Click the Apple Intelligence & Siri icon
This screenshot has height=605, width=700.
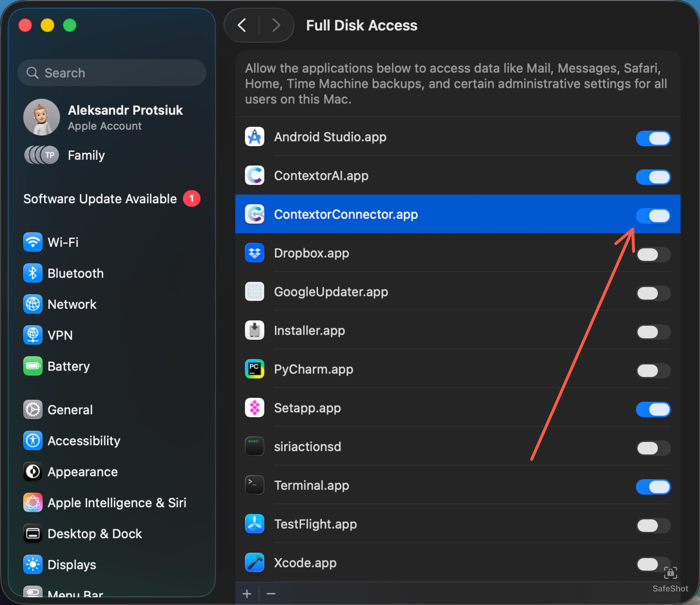click(x=33, y=503)
